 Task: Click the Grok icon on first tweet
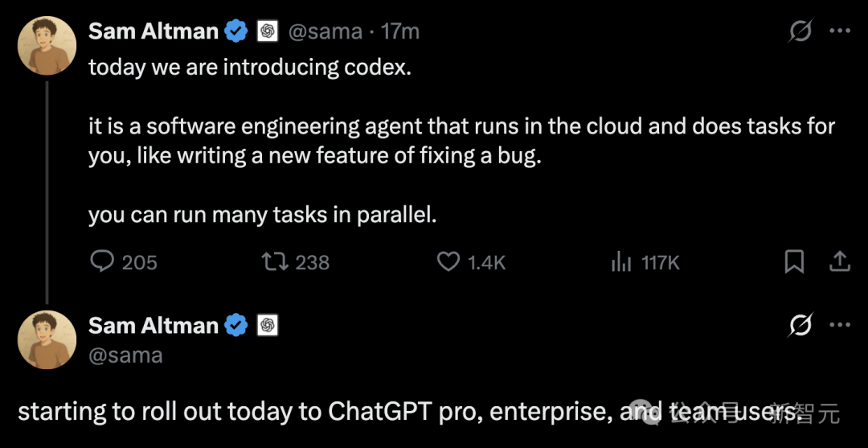[x=800, y=31]
